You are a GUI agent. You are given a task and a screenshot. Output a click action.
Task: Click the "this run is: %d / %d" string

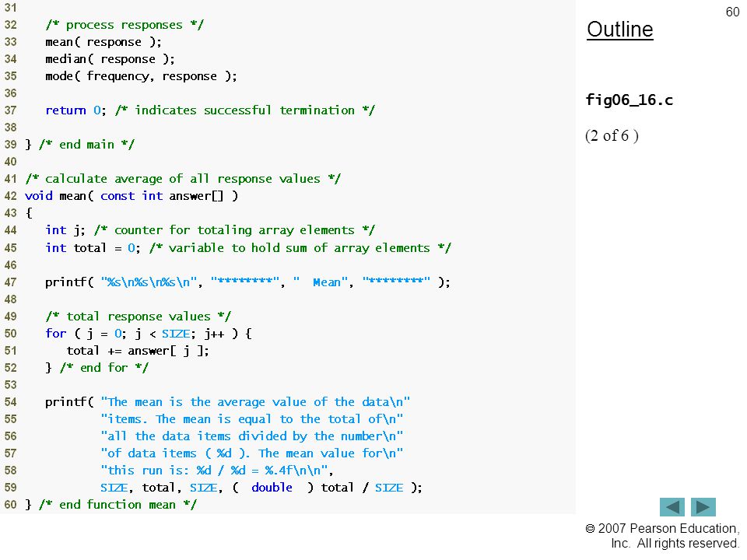point(215,471)
